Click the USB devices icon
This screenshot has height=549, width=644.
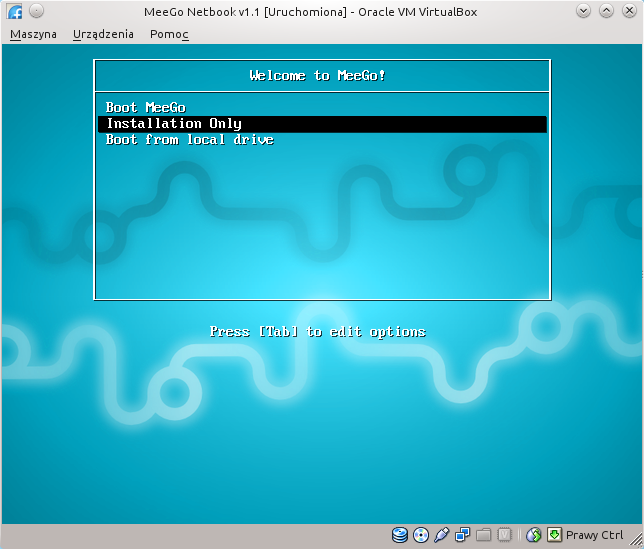pyautogui.click(x=442, y=535)
